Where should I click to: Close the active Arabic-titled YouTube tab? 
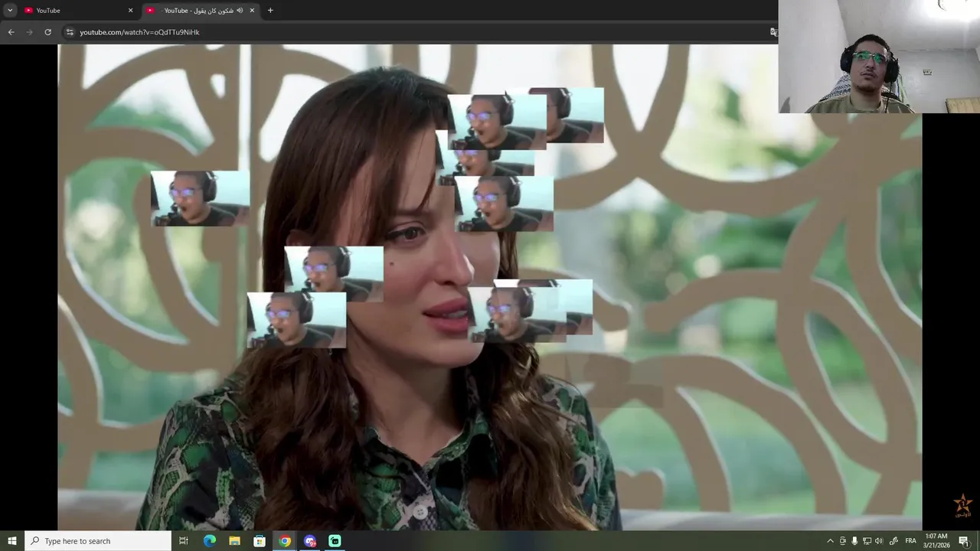point(252,10)
